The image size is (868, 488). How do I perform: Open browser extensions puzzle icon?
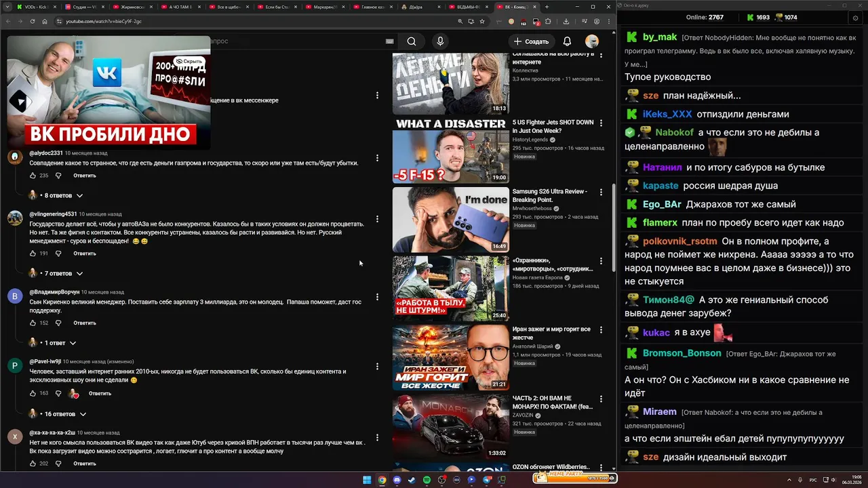[548, 22]
